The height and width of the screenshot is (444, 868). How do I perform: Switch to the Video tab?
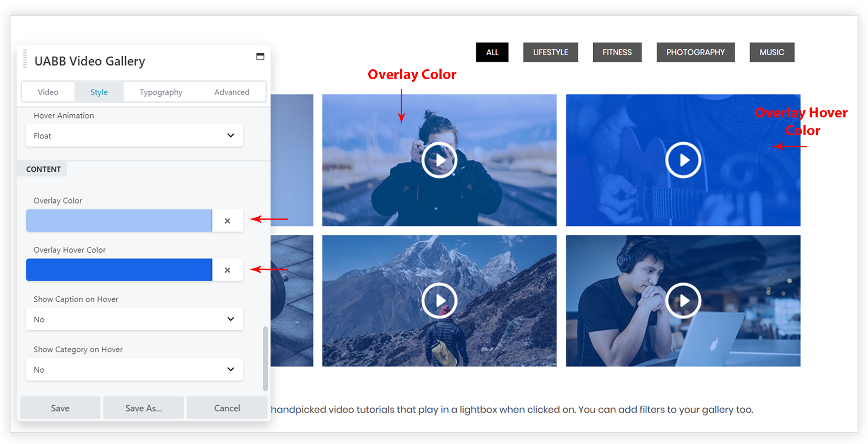pos(48,92)
